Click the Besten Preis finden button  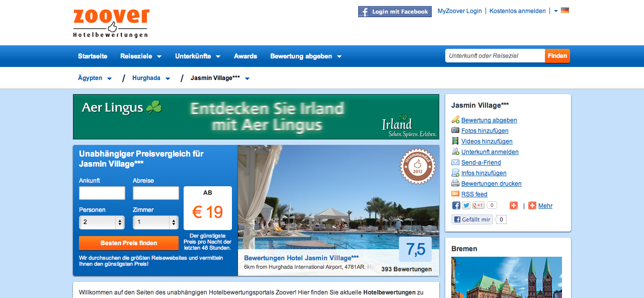[x=129, y=243]
